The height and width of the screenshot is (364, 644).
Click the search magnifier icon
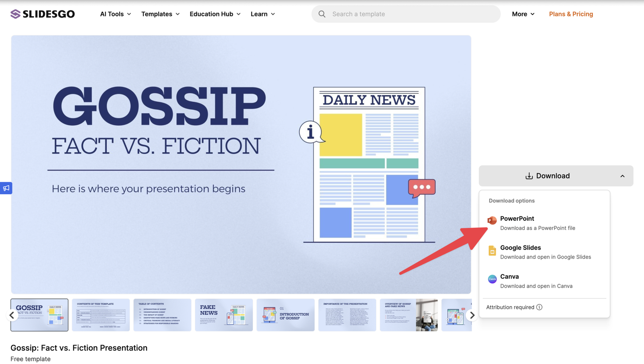tap(322, 14)
